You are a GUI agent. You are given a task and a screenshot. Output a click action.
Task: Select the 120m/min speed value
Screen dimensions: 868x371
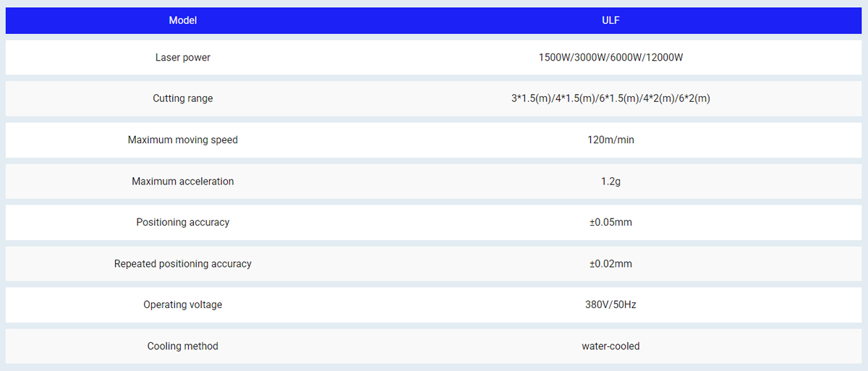610,140
